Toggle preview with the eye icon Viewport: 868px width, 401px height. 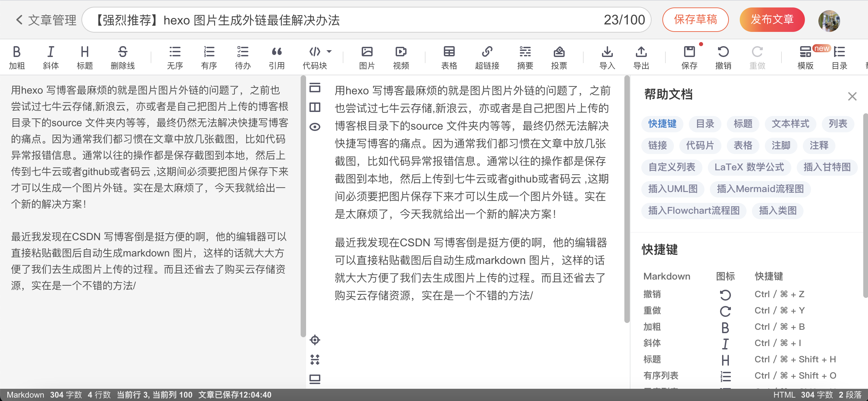click(x=315, y=126)
